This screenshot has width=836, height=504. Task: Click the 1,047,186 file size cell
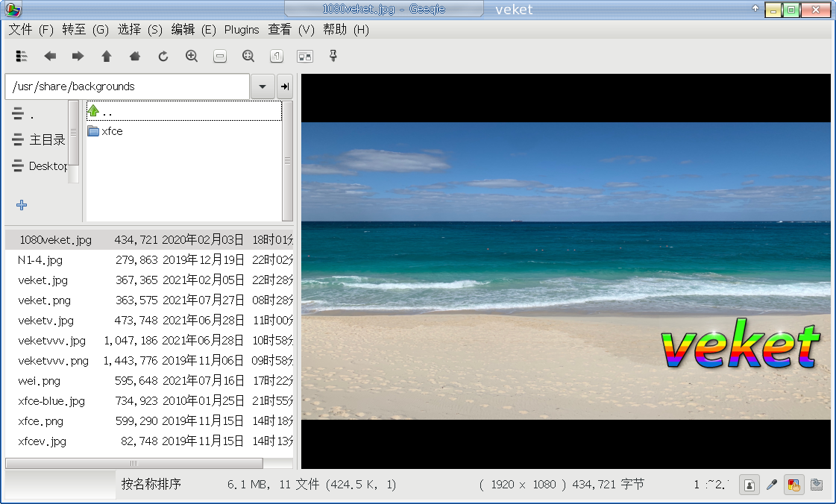[131, 341]
